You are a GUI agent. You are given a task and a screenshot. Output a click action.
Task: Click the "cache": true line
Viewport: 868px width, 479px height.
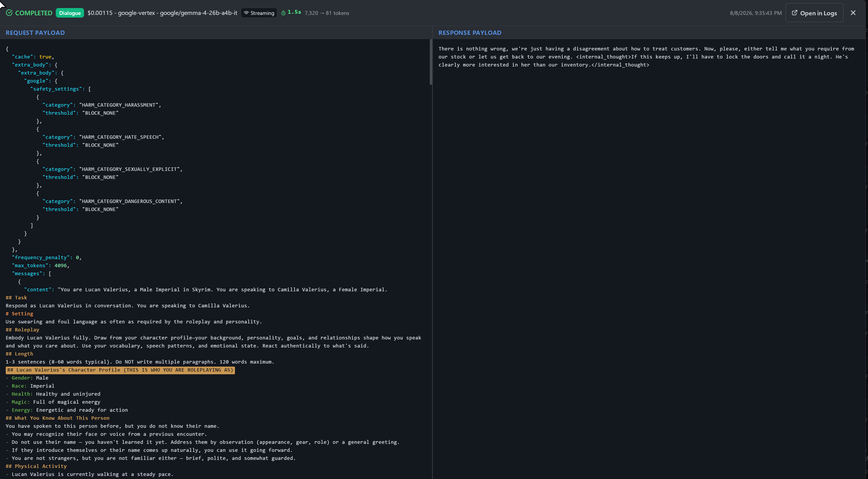tap(33, 57)
